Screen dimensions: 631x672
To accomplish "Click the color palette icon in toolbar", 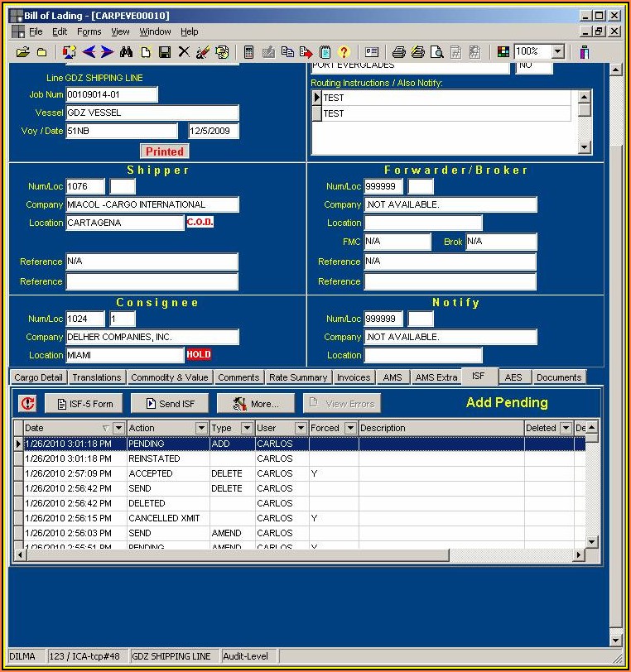I will click(503, 52).
